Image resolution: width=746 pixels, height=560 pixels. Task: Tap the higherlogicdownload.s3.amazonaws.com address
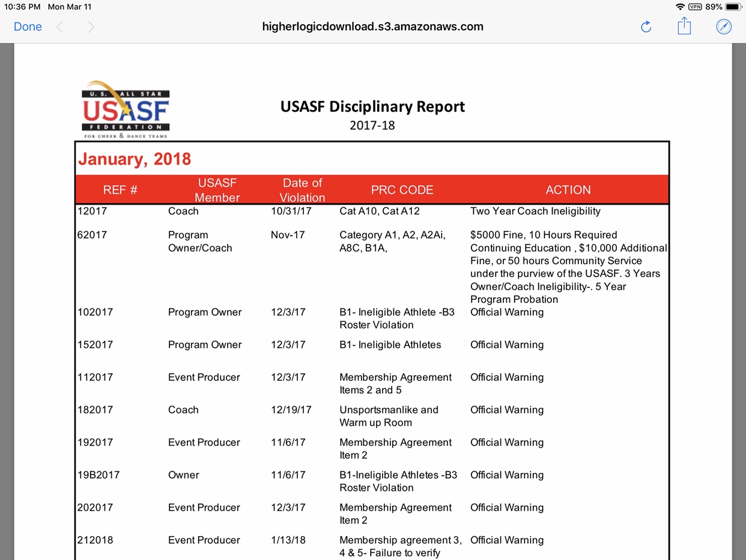tap(372, 26)
